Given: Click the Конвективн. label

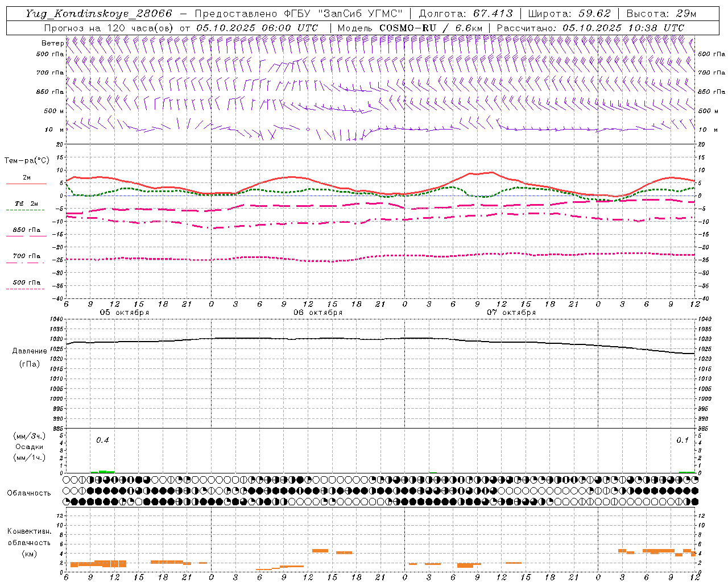Looking at the screenshot, I should click(x=30, y=531).
